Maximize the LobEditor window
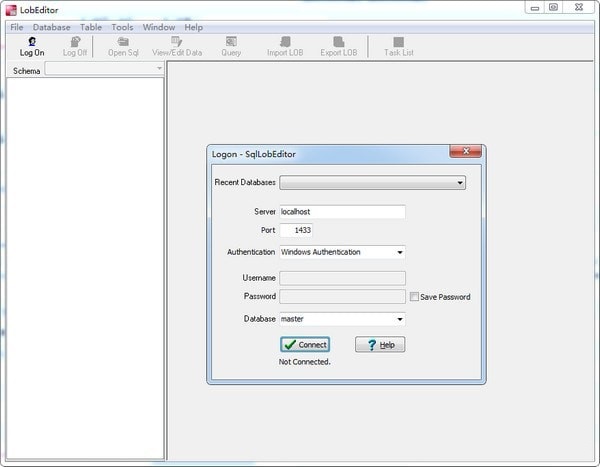This screenshot has width=600, height=467. pos(553,7)
